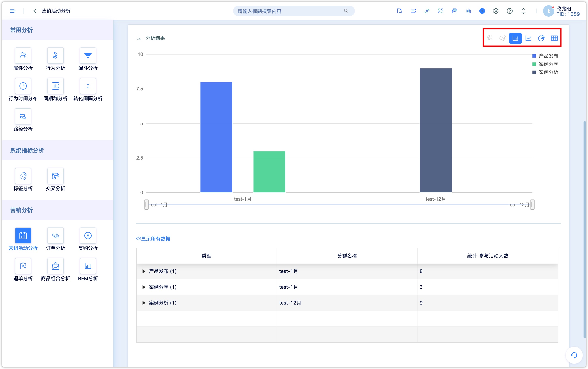Open 商品组合分析 icon
This screenshot has width=588, height=369.
(x=55, y=266)
